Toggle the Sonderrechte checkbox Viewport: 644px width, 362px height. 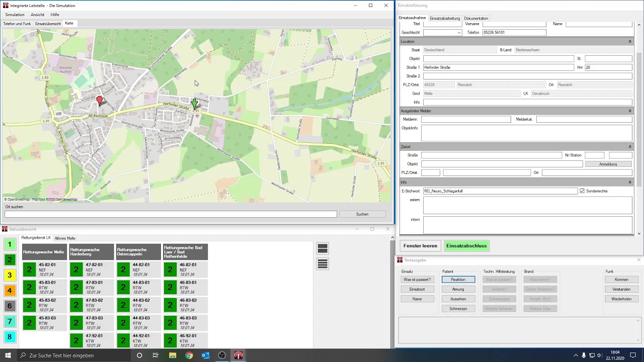[582, 191]
